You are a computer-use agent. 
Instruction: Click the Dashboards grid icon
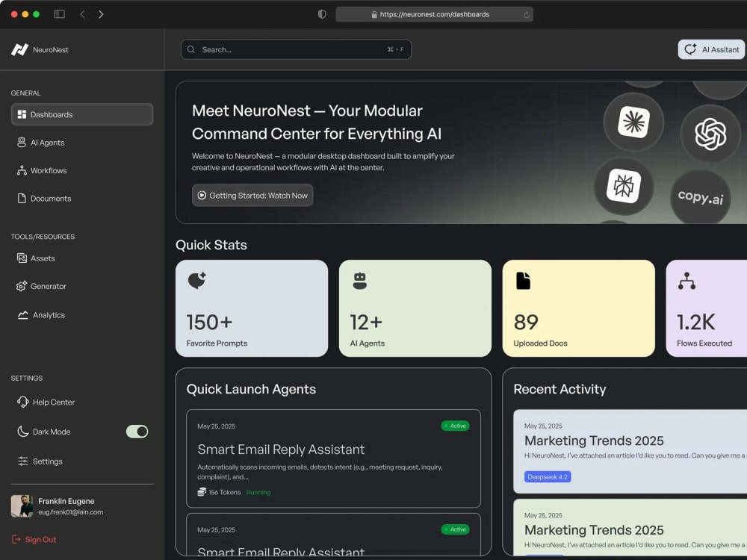22,114
